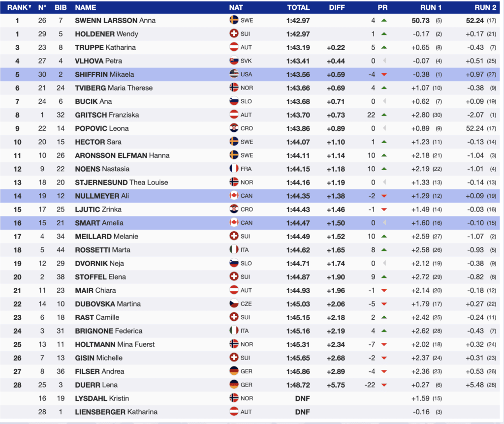Click the NAME column header
This screenshot has width=504, height=424.
pos(86,7)
